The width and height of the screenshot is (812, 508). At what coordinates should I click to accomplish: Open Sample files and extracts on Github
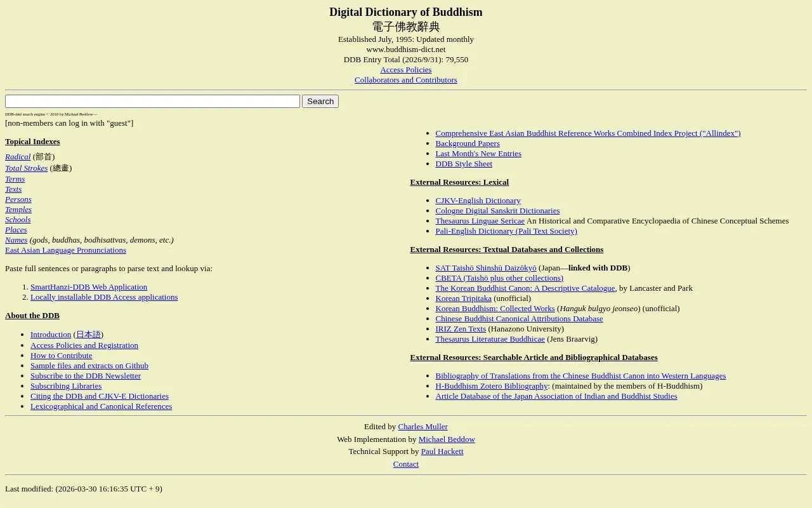[89, 366]
